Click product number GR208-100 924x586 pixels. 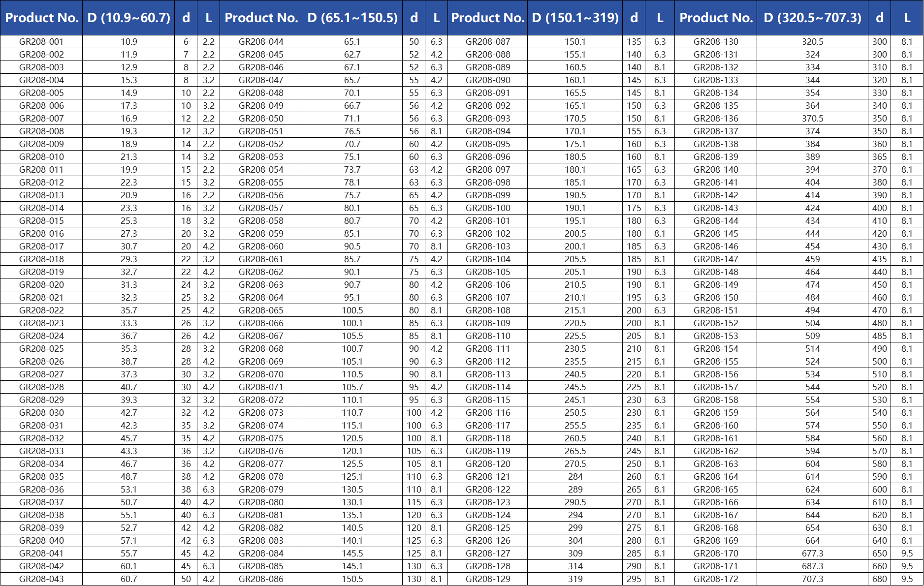click(x=488, y=208)
